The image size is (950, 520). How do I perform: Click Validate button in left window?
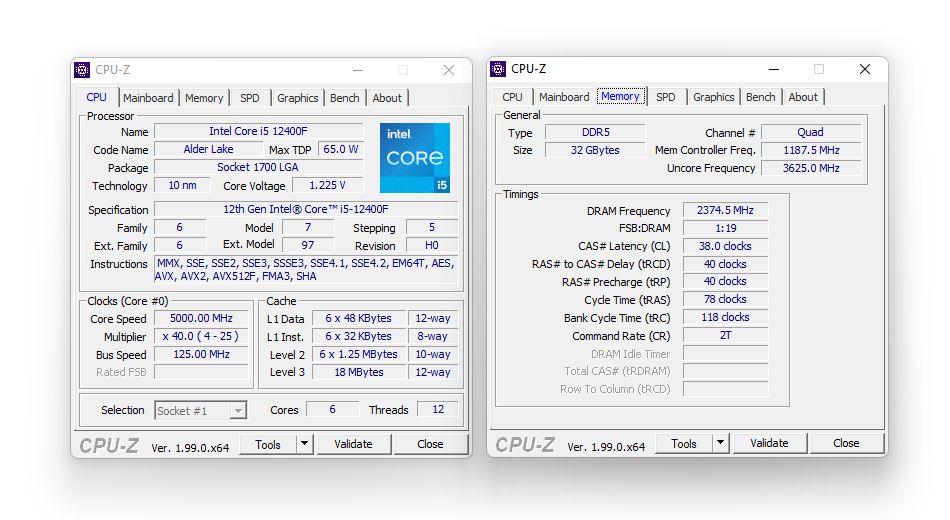click(x=354, y=444)
